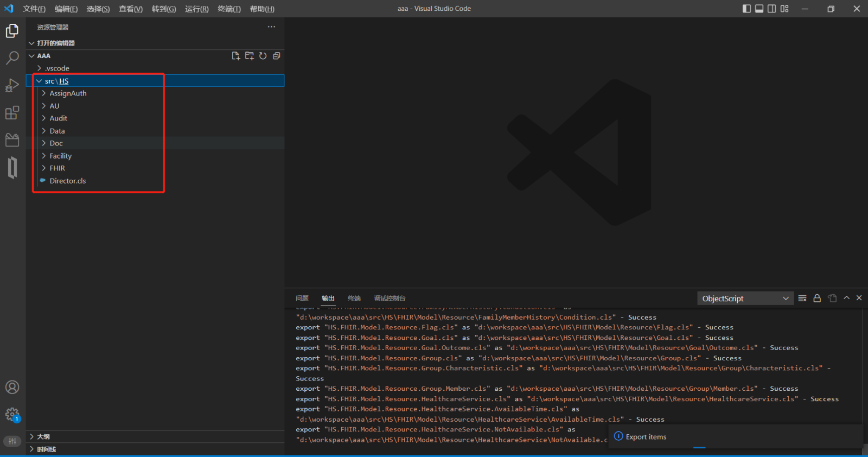The image size is (868, 457).
Task: Toggle the primary sidebar layout button
Action: (x=746, y=9)
